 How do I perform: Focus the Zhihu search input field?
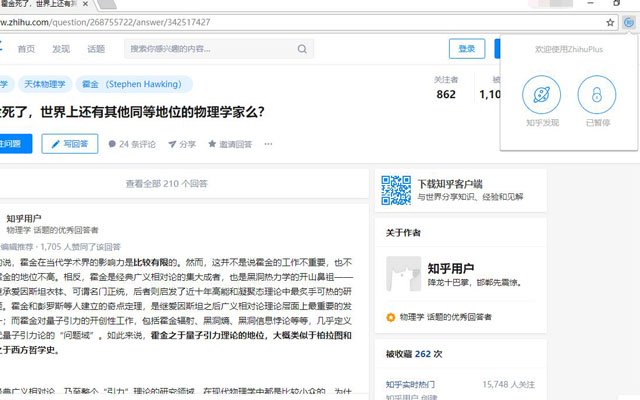point(219,49)
